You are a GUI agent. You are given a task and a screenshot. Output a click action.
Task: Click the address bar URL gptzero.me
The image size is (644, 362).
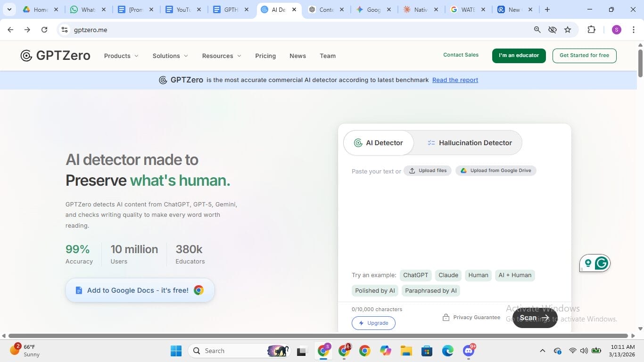coord(91,30)
